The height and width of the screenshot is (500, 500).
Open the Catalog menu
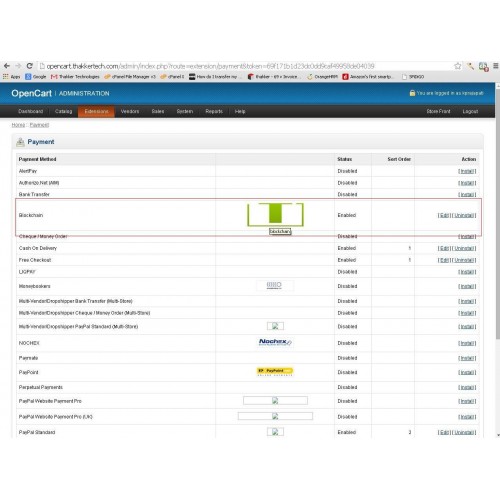coord(63,111)
